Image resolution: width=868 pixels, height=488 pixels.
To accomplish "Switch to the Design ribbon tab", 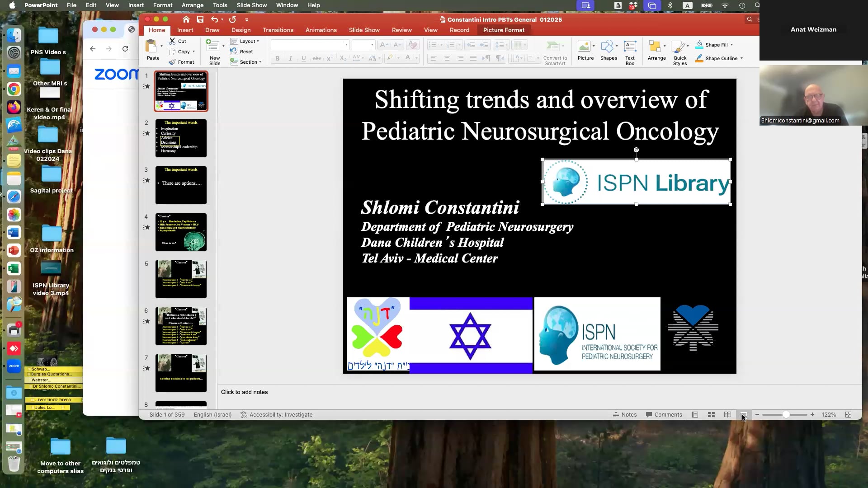I will pyautogui.click(x=241, y=30).
